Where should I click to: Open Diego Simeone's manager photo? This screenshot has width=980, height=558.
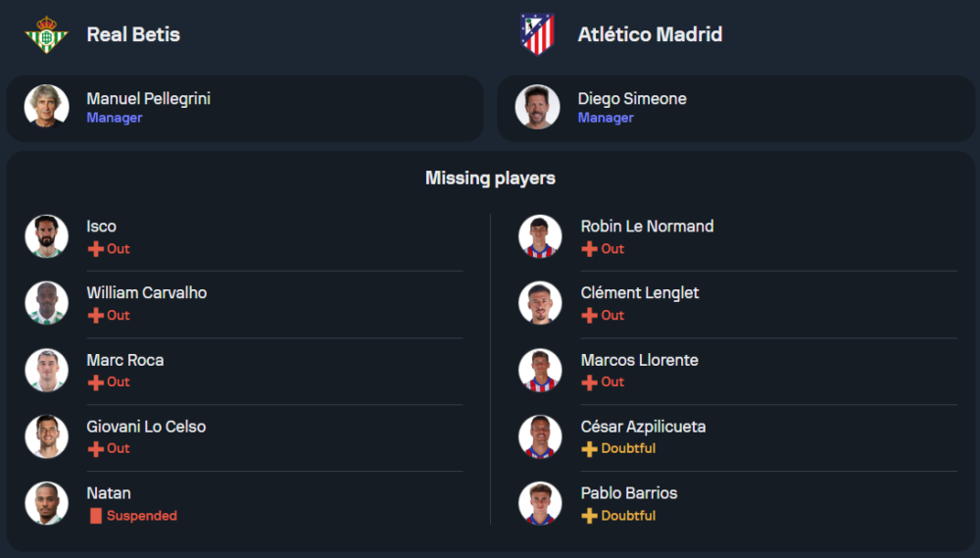[x=538, y=107]
